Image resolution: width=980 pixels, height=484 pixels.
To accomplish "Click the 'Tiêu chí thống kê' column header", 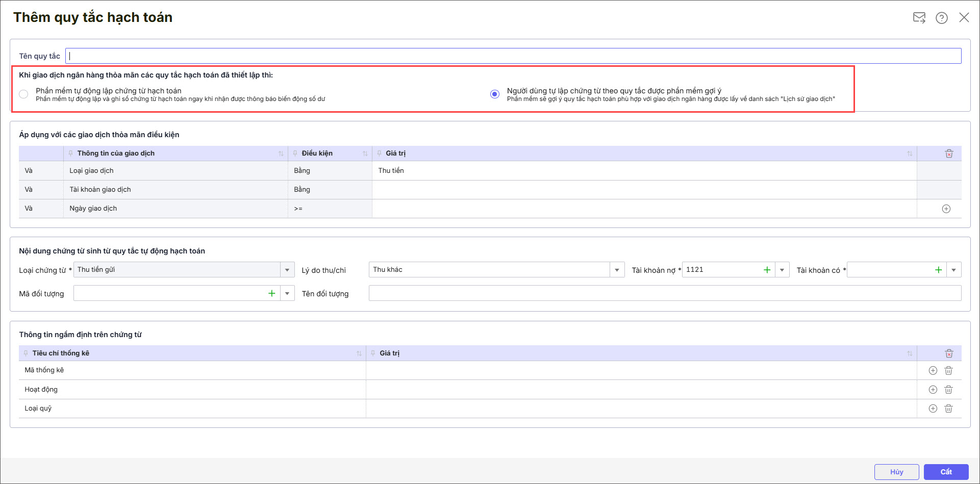I will [x=61, y=353].
